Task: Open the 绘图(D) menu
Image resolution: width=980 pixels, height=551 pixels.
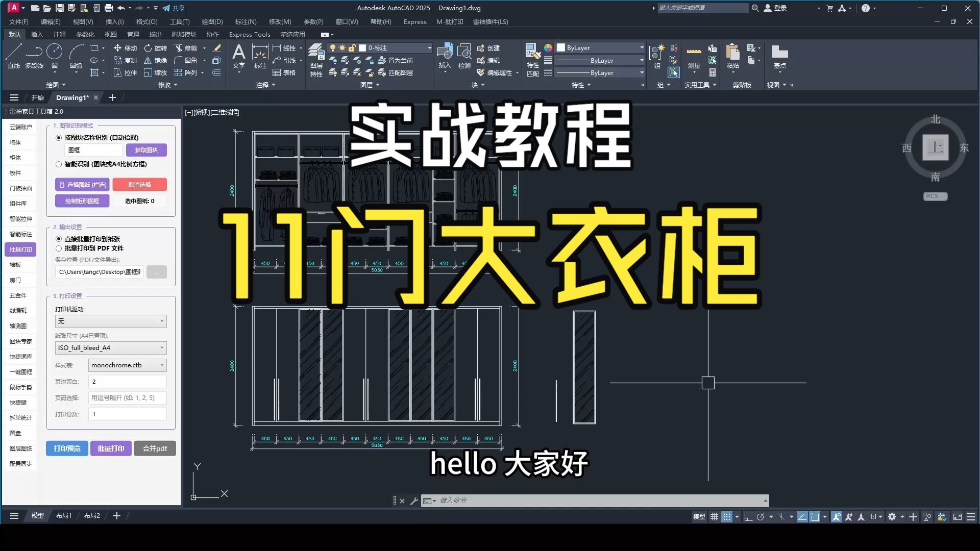Action: click(212, 22)
